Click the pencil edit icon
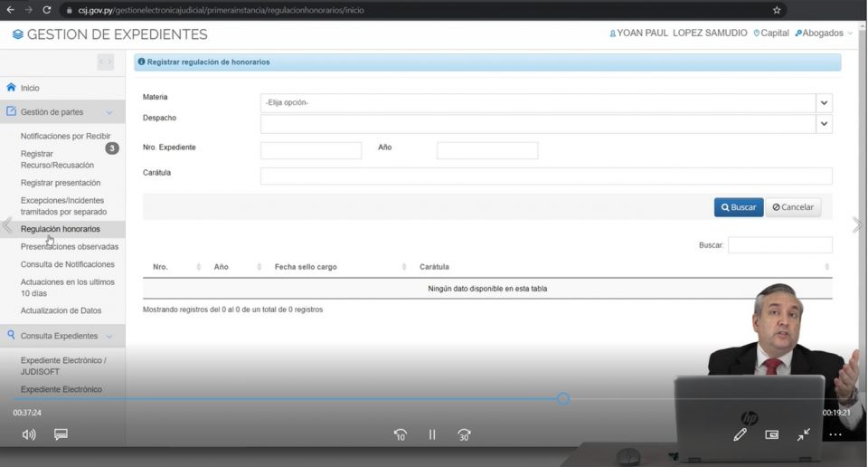This screenshot has height=467, width=868. [x=740, y=434]
